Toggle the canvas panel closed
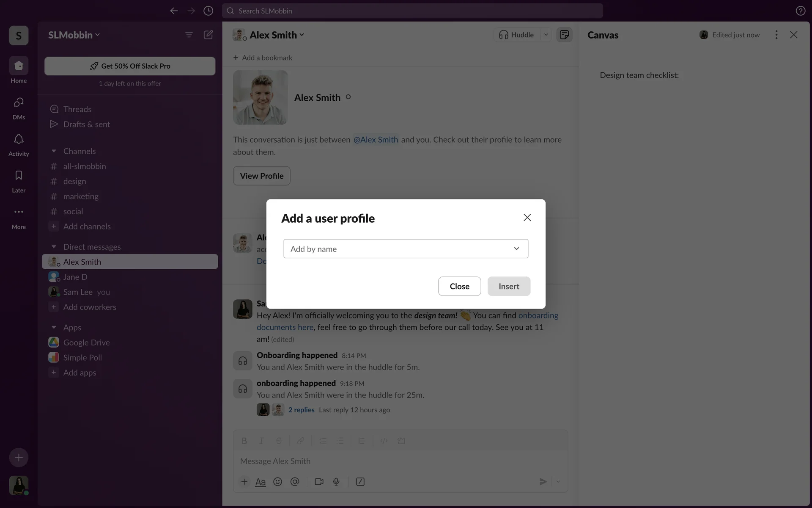 click(x=793, y=35)
